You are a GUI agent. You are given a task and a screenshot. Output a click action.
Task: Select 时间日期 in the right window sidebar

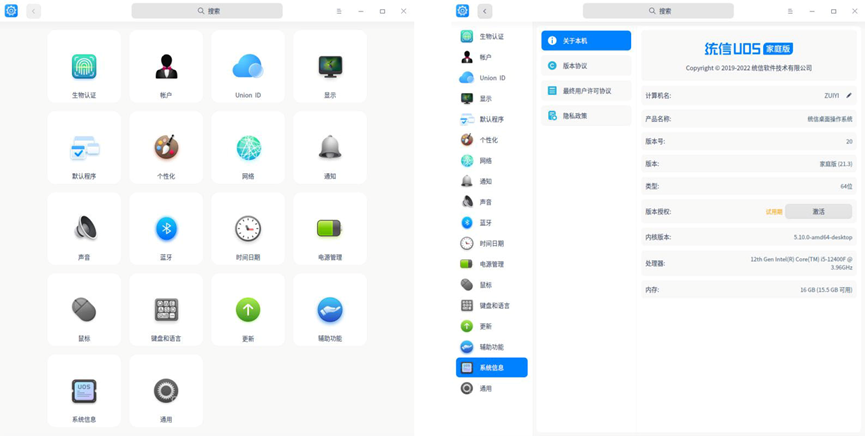492,243
